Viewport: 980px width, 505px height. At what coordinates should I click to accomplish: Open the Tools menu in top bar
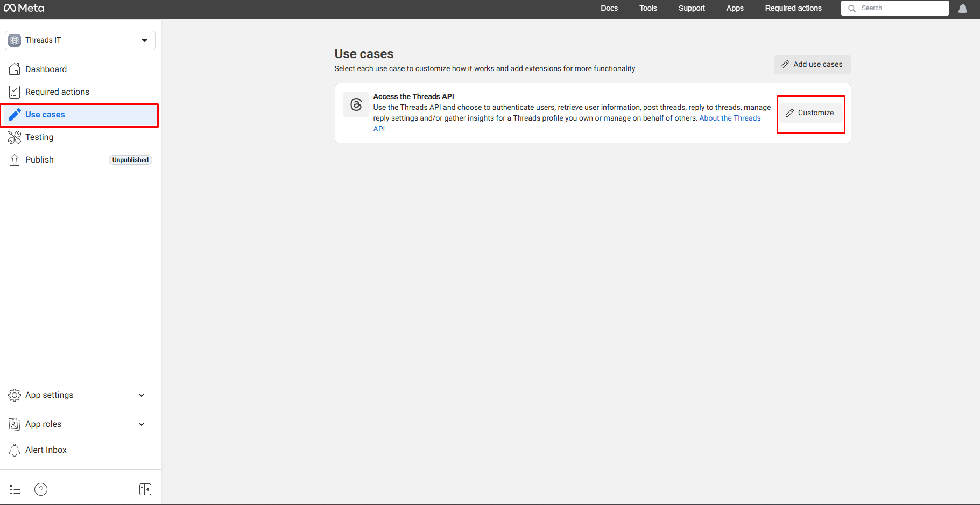[648, 8]
